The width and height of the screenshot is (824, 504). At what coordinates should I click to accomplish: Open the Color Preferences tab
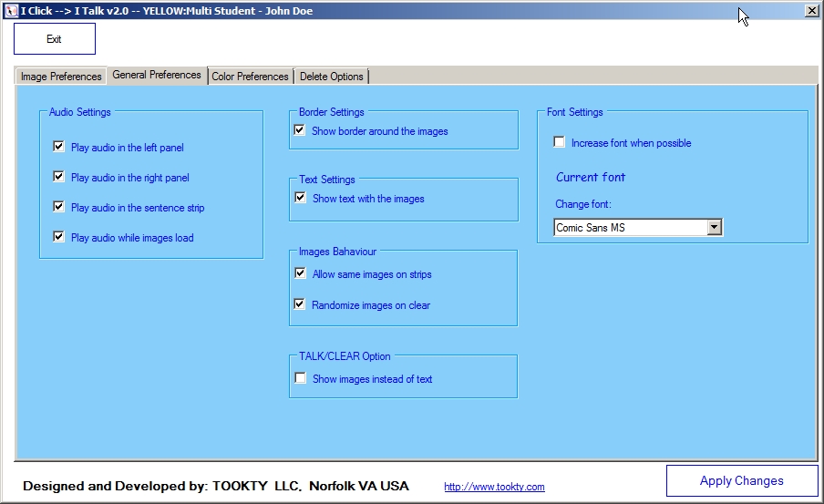(250, 77)
